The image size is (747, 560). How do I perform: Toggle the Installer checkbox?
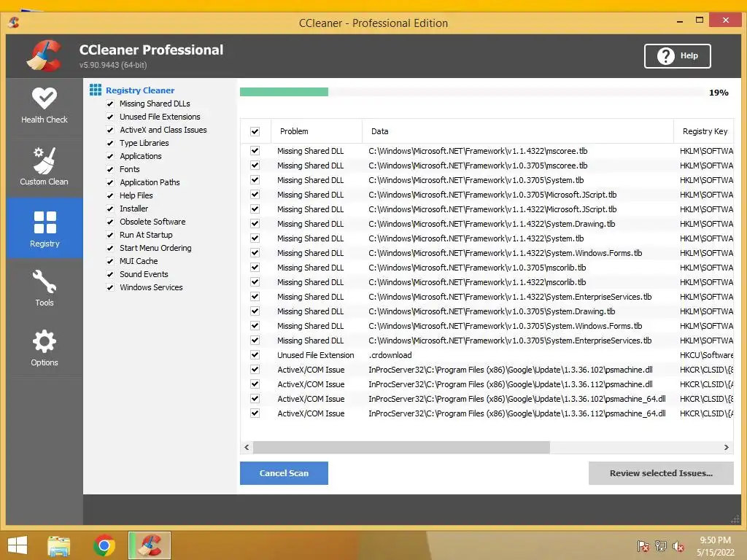click(x=110, y=209)
